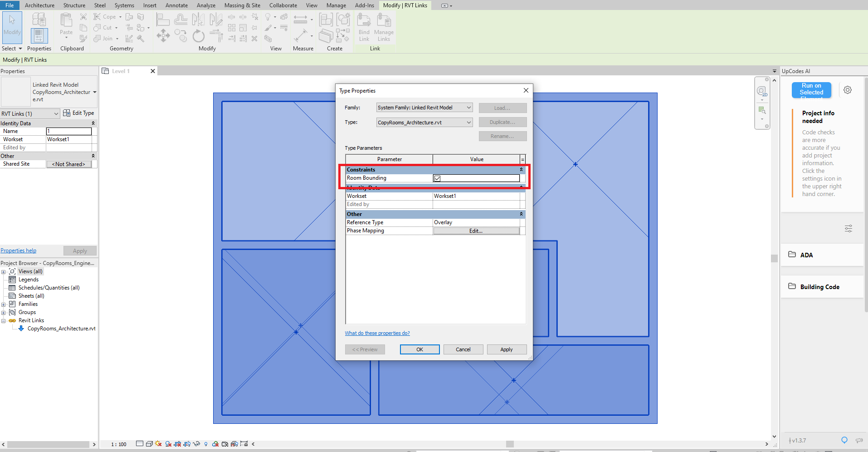The height and width of the screenshot is (452, 868).
Task: Open the Family dropdown in Type Properties
Action: (468, 107)
